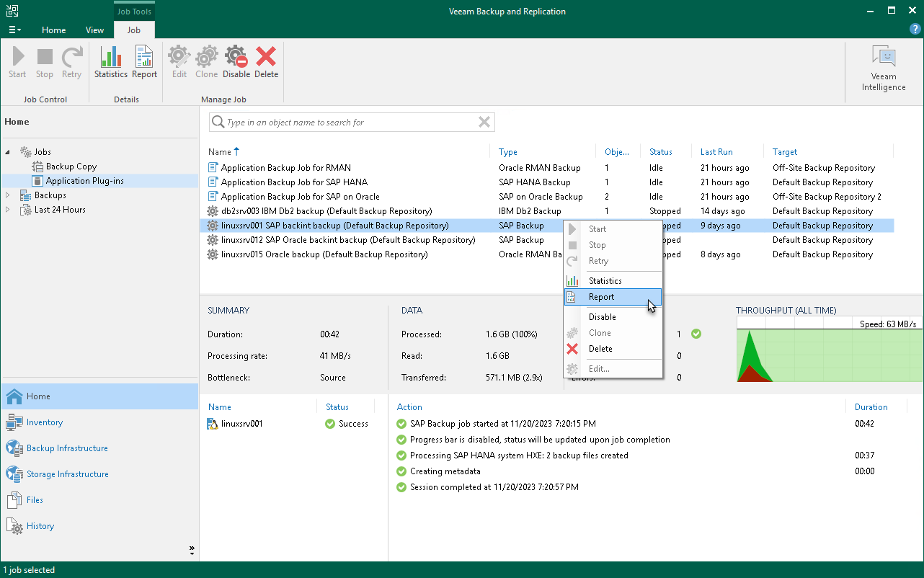This screenshot has width=924, height=578.
Task: Collapse the Jobs tree branch
Action: coord(6,151)
